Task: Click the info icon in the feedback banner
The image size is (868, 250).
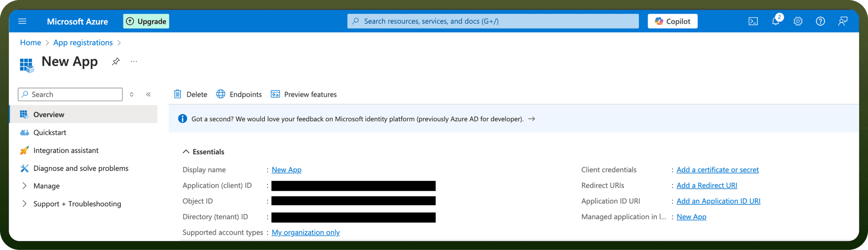Action: 182,119
